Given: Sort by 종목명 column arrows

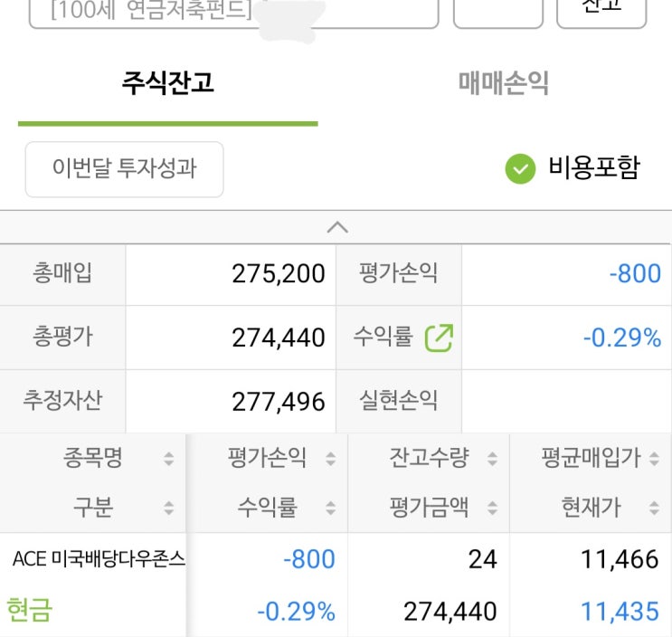Looking at the screenshot, I should 168,459.
